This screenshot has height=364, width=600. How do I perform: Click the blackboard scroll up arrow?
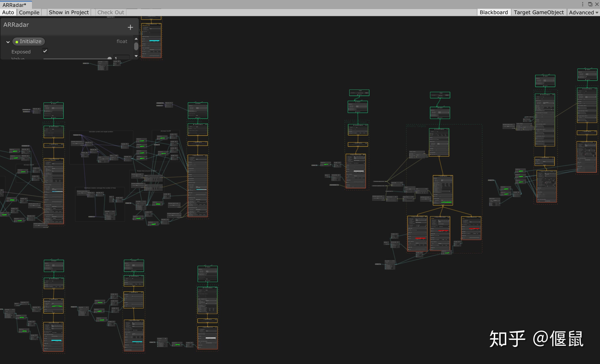(136, 39)
